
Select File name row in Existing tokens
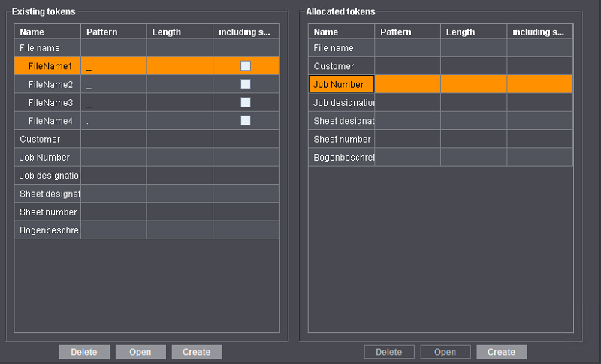pyautogui.click(x=146, y=48)
